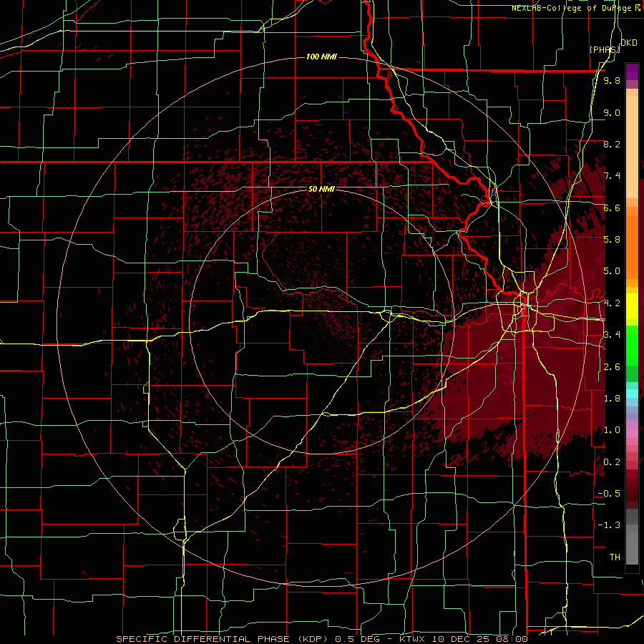Click the 50 NMI range ring label
This screenshot has width=644, height=644.
pos(321,189)
